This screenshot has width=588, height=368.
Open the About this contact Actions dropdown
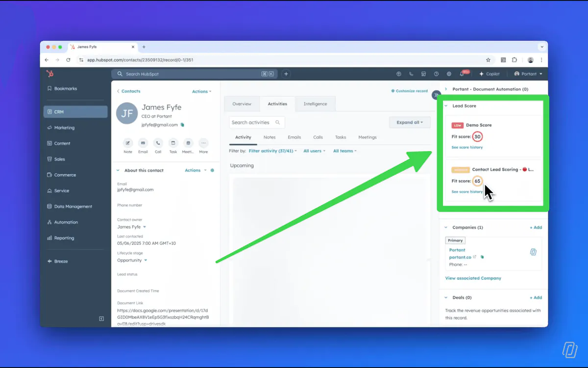[196, 170]
